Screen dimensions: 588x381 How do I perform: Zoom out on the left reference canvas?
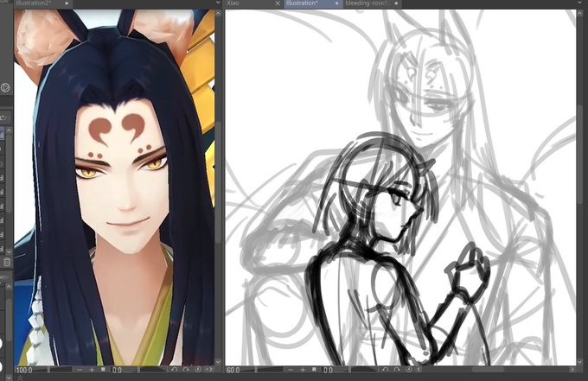(80, 370)
